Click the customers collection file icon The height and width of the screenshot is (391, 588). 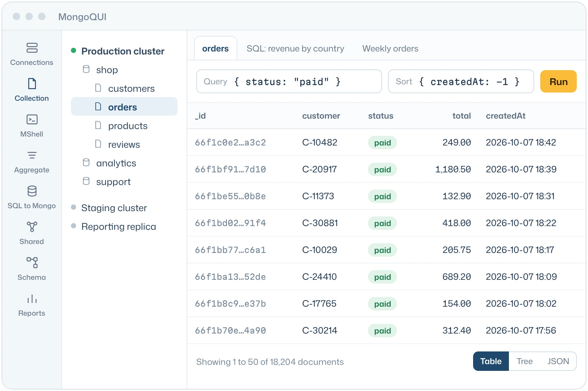(98, 88)
